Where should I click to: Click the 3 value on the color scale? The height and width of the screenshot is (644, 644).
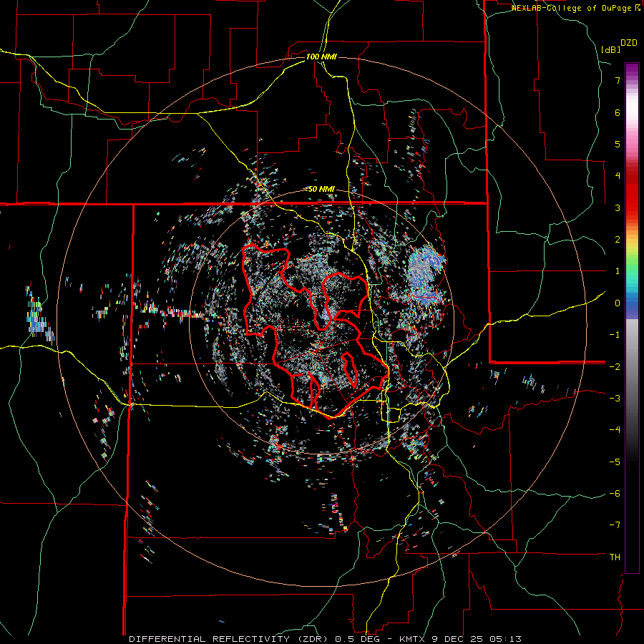coord(618,208)
